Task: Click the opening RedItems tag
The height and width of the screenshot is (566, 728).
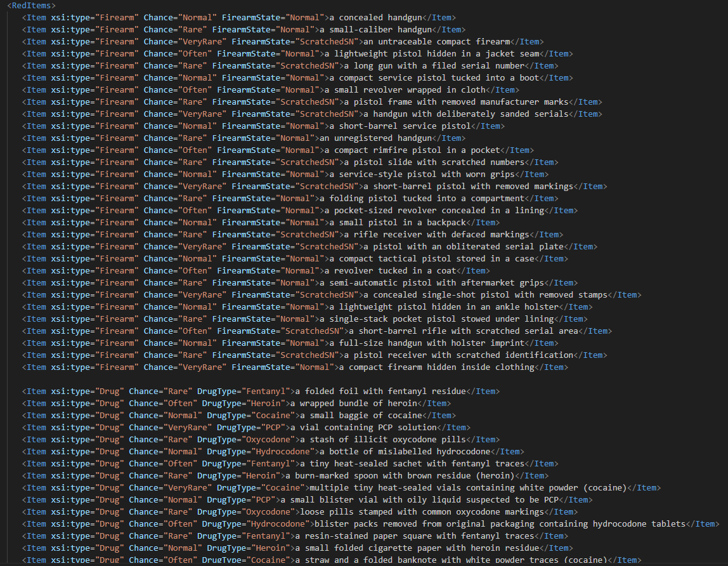Action: pyautogui.click(x=32, y=6)
